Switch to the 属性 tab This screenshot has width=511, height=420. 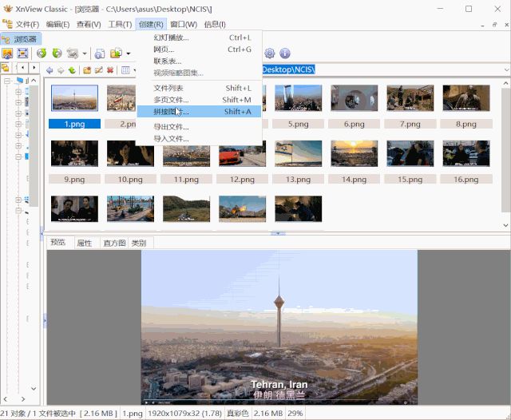pyautogui.click(x=84, y=243)
